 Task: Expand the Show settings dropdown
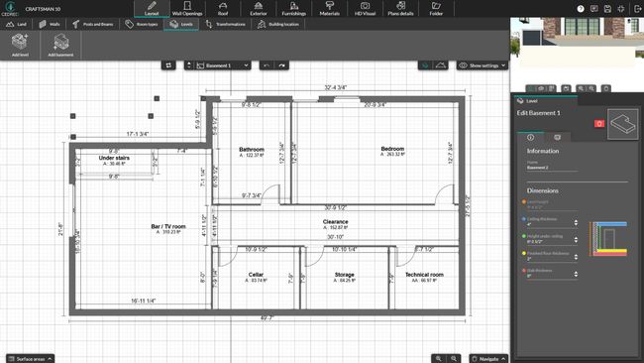[x=483, y=65]
